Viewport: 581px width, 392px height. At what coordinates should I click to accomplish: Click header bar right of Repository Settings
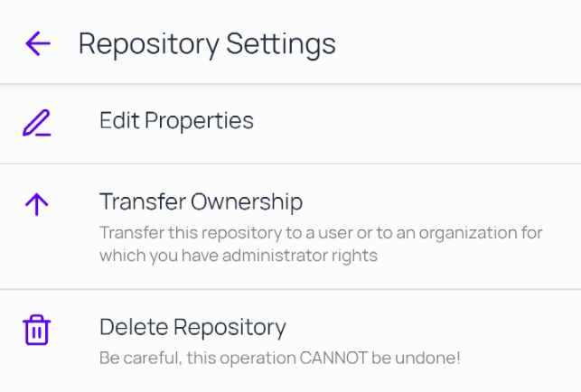point(455,43)
